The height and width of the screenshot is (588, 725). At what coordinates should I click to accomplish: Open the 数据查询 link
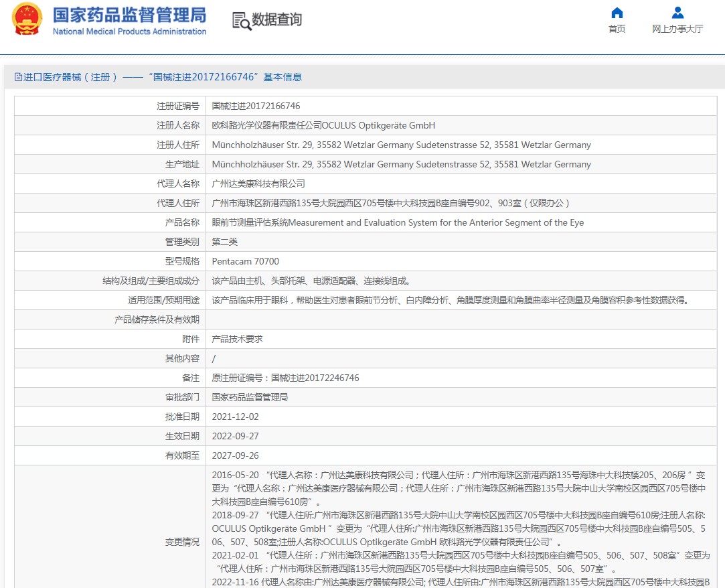[276, 20]
